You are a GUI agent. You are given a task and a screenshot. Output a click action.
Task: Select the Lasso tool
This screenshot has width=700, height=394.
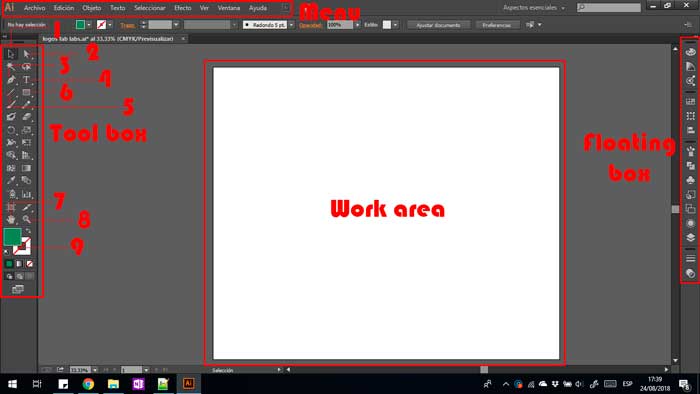pos(27,67)
